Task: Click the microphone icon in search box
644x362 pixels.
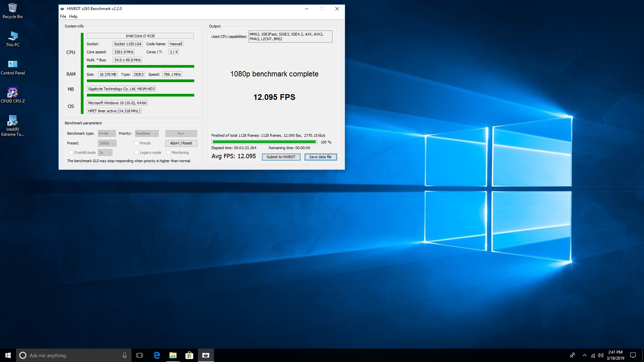Action: pos(124,355)
